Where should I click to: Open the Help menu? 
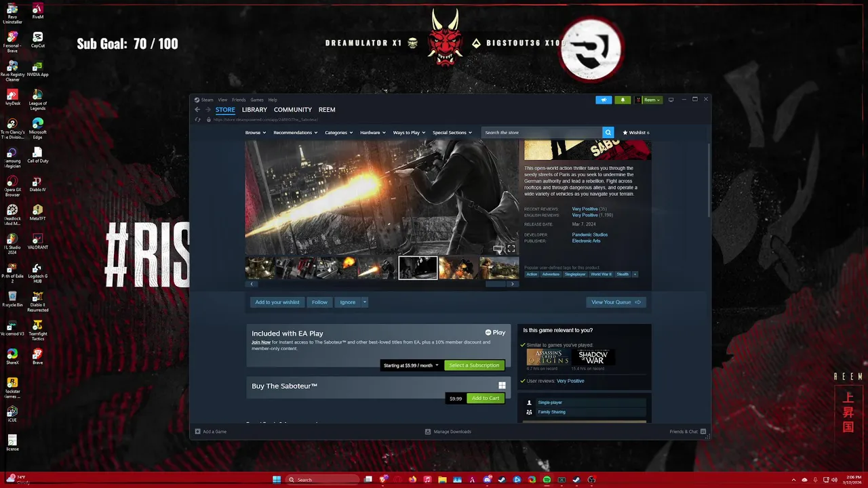[273, 100]
